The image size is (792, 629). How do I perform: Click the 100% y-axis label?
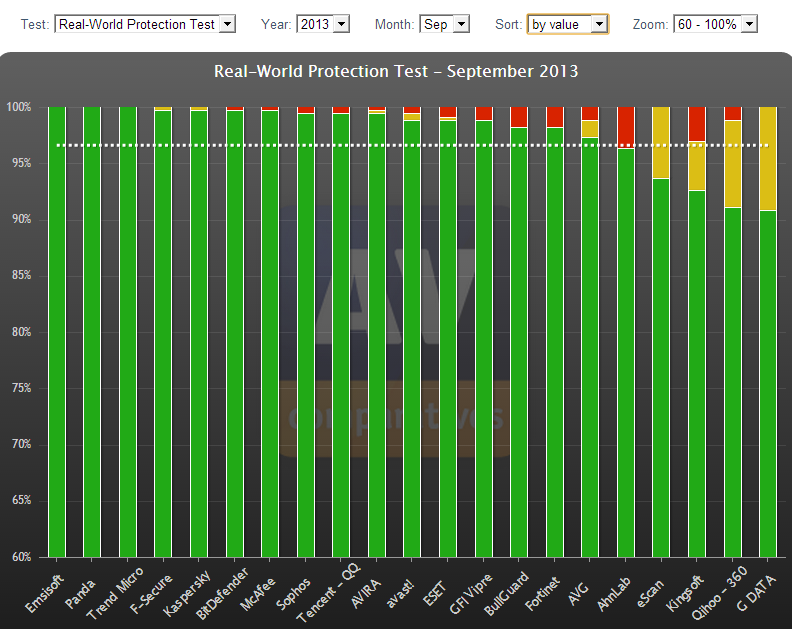19,107
